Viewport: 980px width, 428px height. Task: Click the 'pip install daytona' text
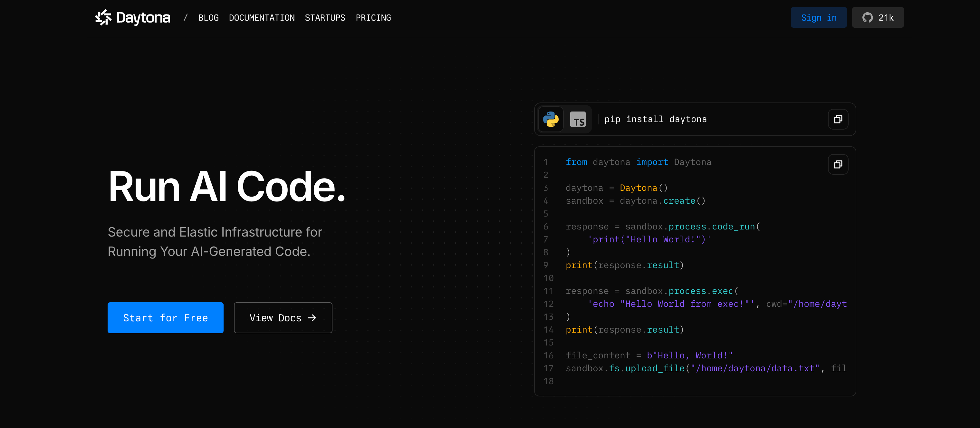[656, 120]
